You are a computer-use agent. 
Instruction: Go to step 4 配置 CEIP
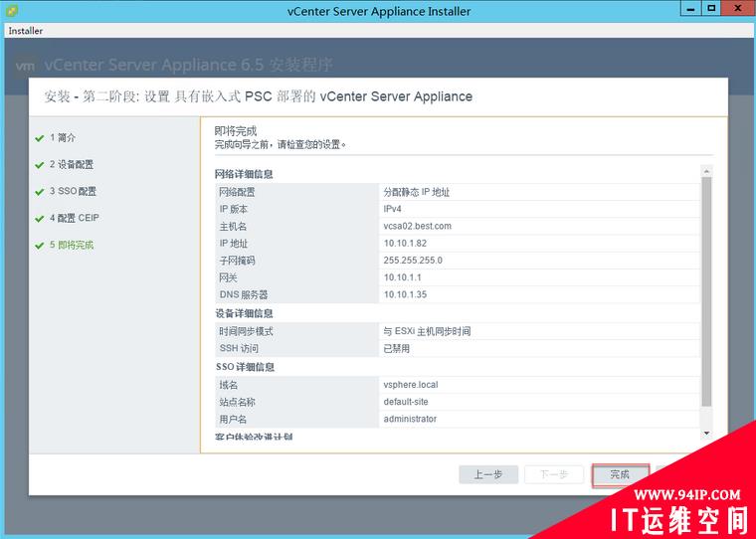click(75, 219)
